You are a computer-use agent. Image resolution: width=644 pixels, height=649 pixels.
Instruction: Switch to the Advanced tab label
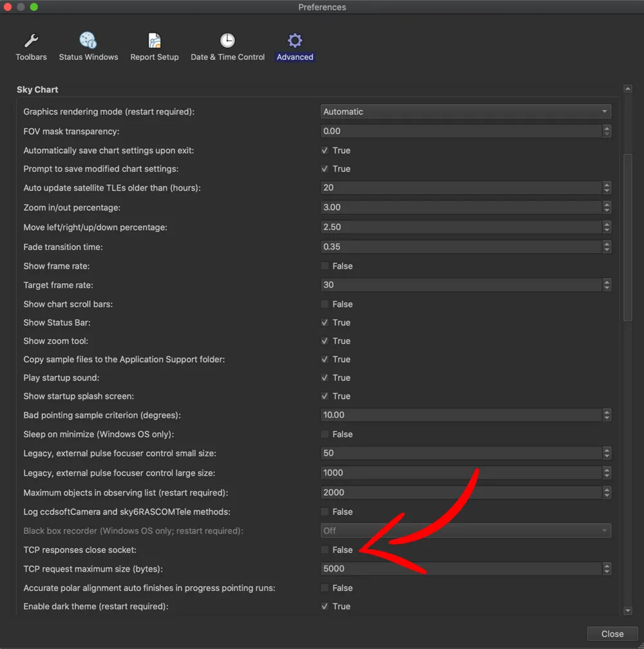(x=295, y=57)
